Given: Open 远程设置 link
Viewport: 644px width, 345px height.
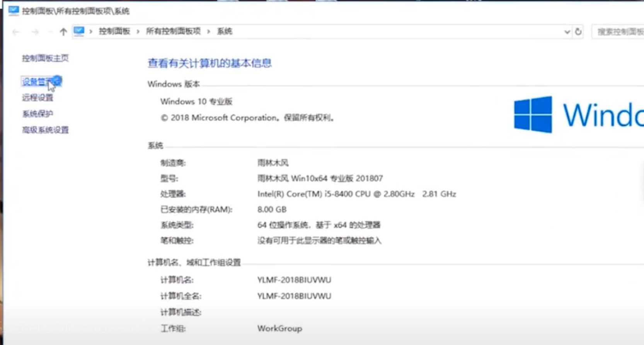Looking at the screenshot, I should pyautogui.click(x=37, y=98).
